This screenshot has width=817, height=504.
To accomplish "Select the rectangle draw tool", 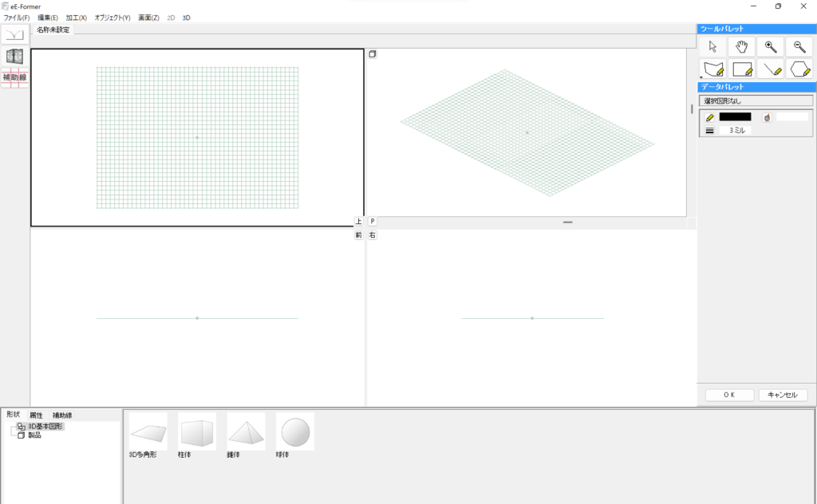I will 741,69.
